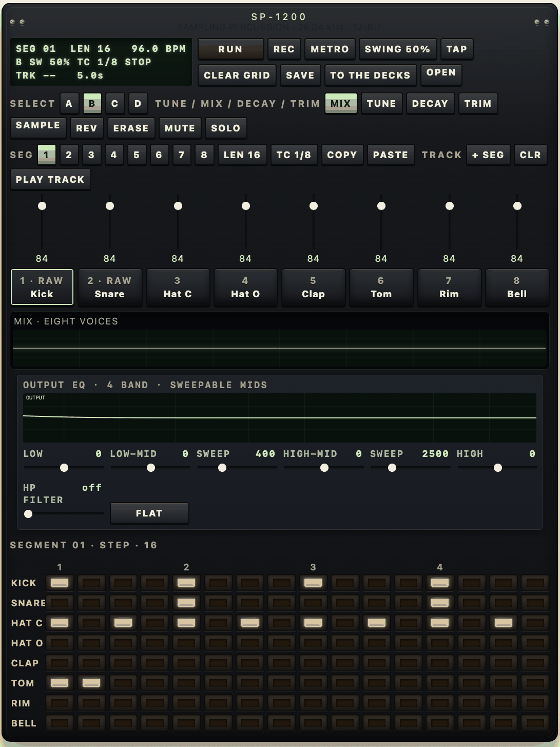Click PLAY TRACK

pos(50,180)
